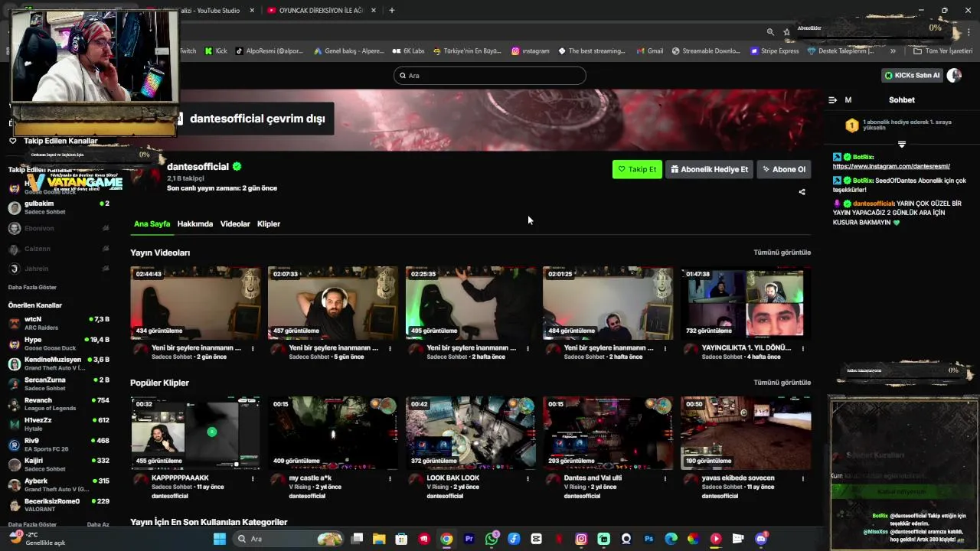Open Kaijiri recommended channel

(59, 465)
